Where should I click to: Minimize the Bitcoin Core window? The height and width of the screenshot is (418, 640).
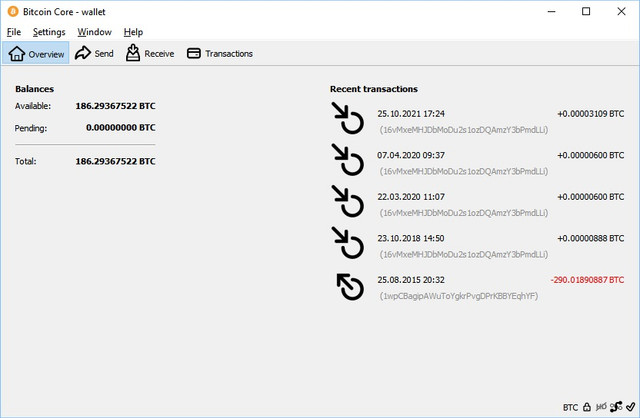pyautogui.click(x=551, y=11)
